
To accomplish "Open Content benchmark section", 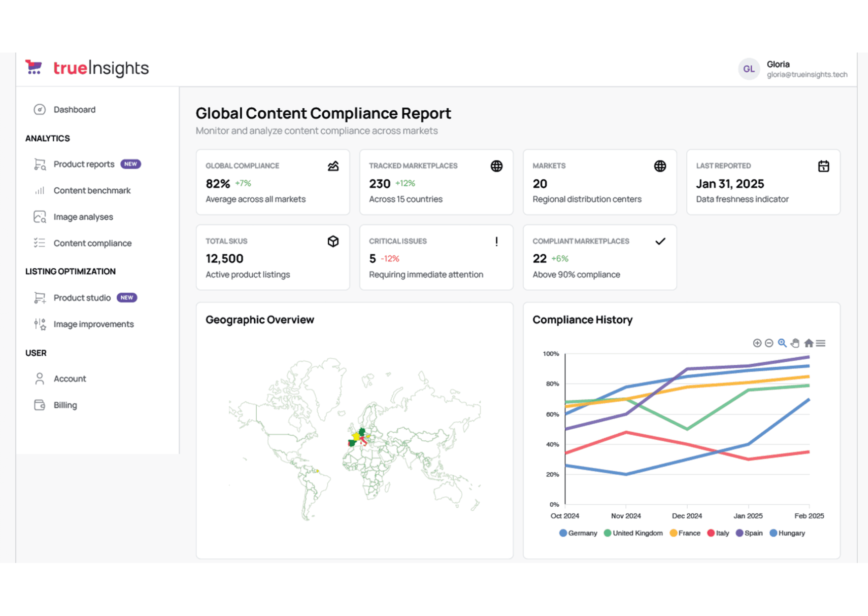I will point(92,191).
